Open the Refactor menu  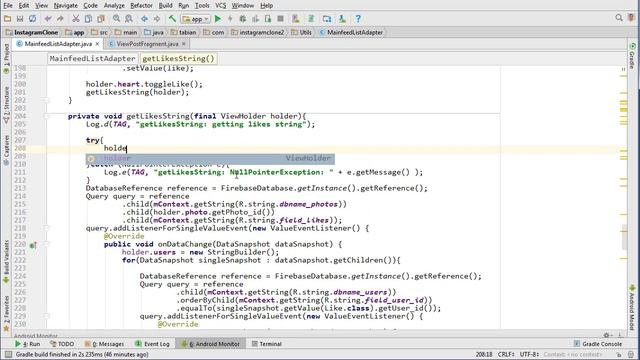(141, 6)
